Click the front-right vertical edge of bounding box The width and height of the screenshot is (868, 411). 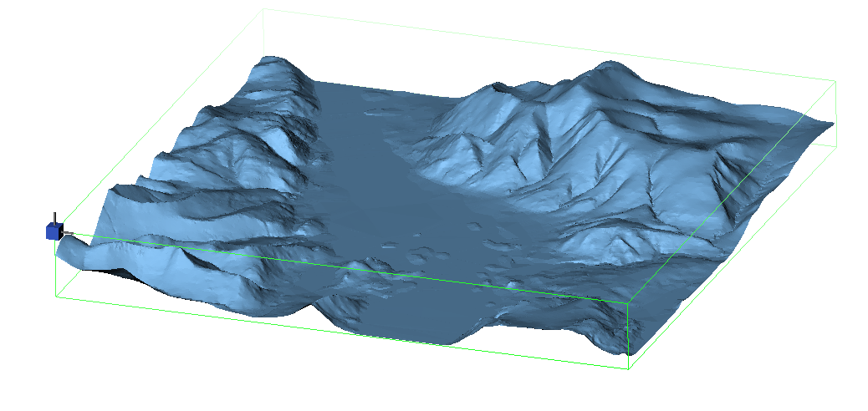click(627, 334)
